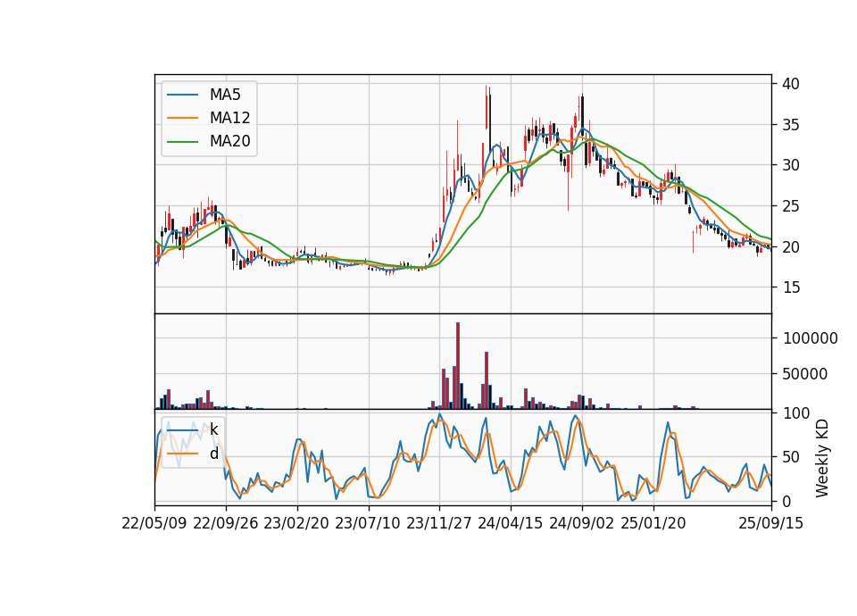Image resolution: width=857 pixels, height=616 pixels.
Task: Click the second-tallest volume bar near 80000
Action: tap(487, 380)
